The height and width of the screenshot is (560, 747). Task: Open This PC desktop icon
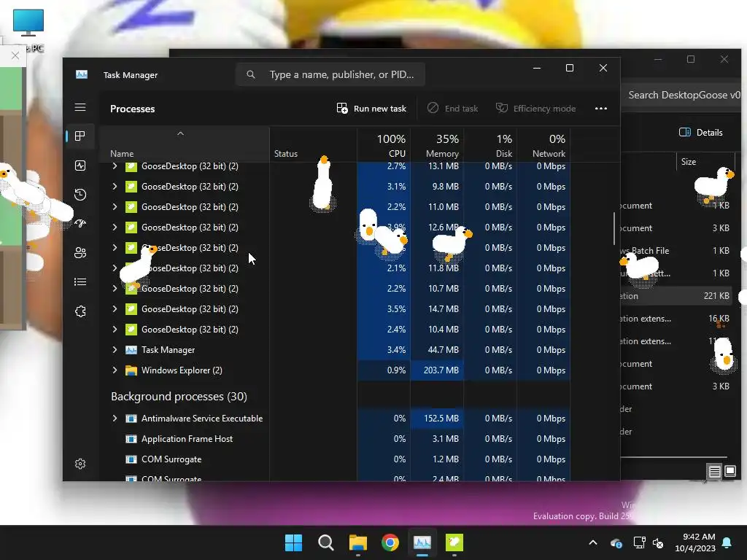click(x=28, y=30)
